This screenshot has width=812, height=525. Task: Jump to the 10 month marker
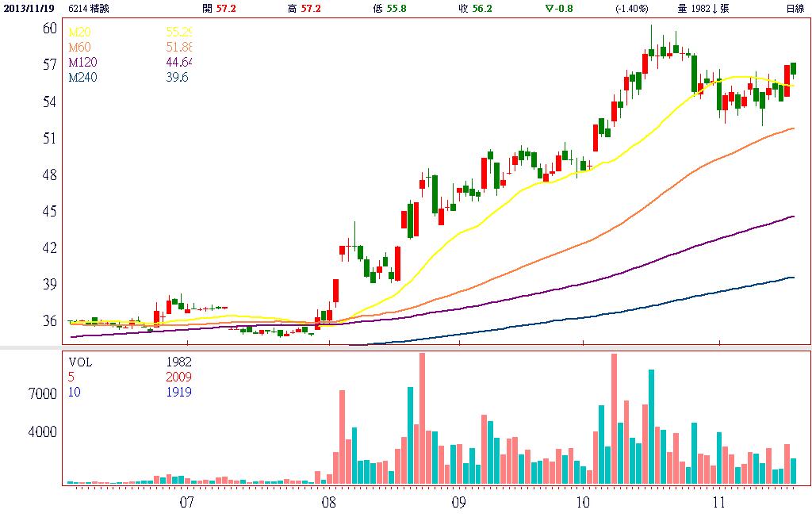coord(582,503)
